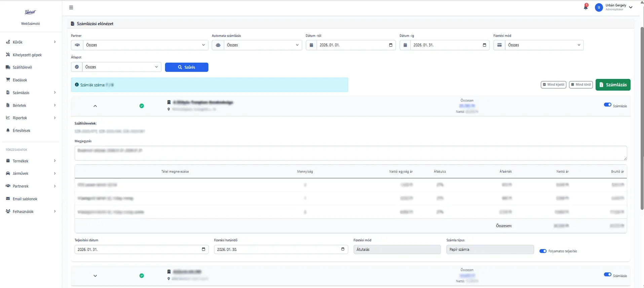Click calendar icon in Teljesítési dátum field

pyautogui.click(x=203, y=249)
